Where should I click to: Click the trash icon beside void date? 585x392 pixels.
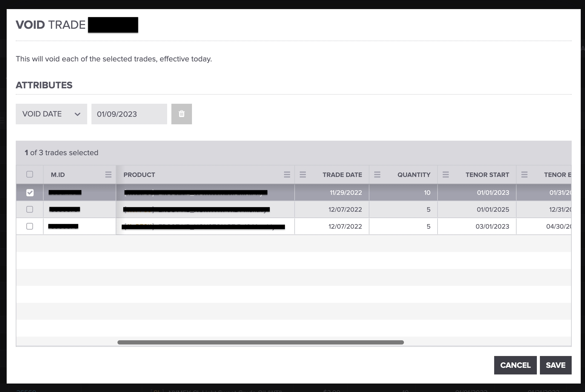(x=181, y=114)
